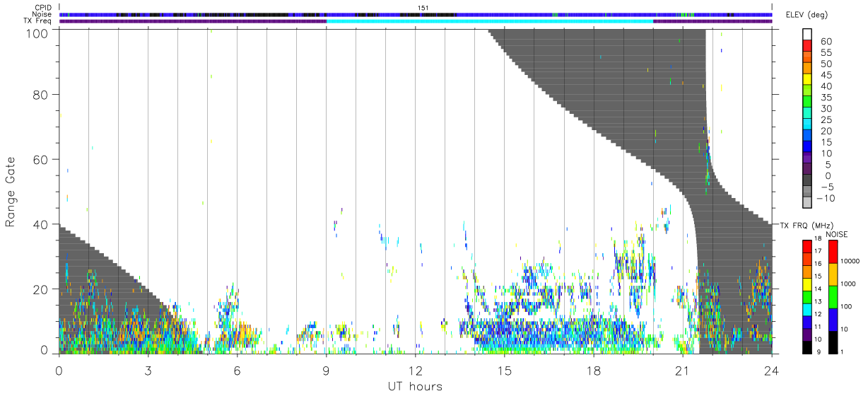Click the x-axis tick label '3'
The width and height of the screenshot is (868, 401).
[x=148, y=370]
